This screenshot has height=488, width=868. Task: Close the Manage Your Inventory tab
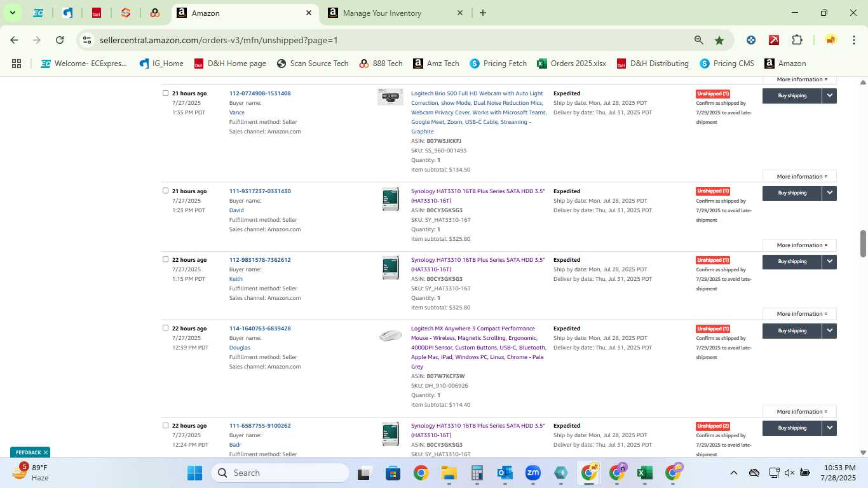[x=460, y=13]
